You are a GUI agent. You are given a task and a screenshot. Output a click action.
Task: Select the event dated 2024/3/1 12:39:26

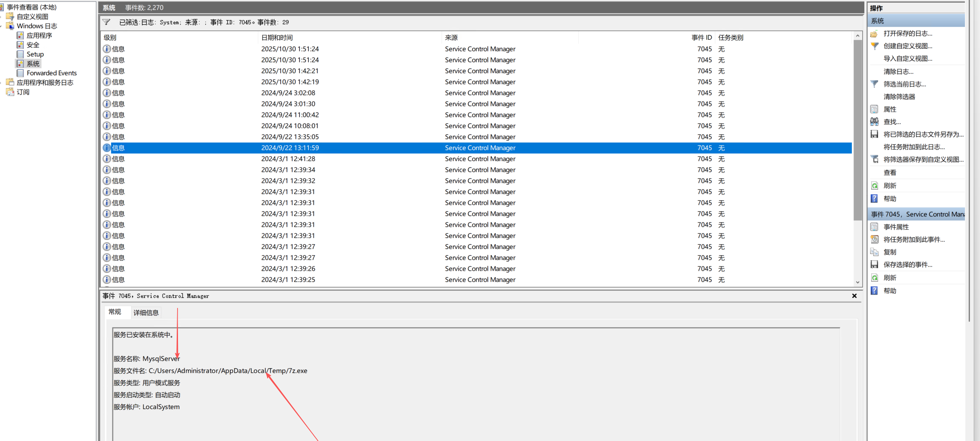477,269
